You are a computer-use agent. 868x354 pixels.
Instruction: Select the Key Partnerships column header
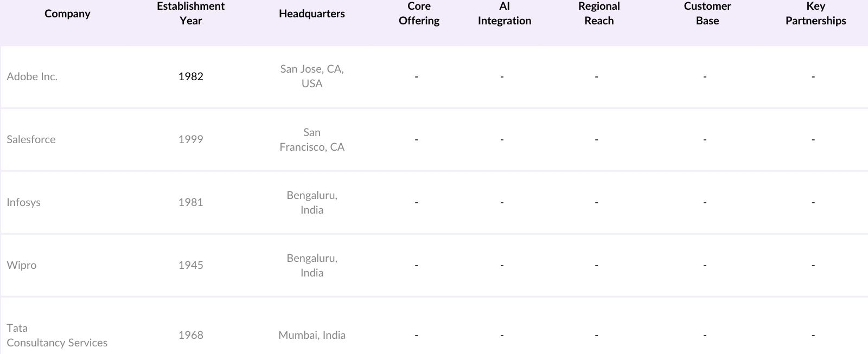tap(815, 14)
